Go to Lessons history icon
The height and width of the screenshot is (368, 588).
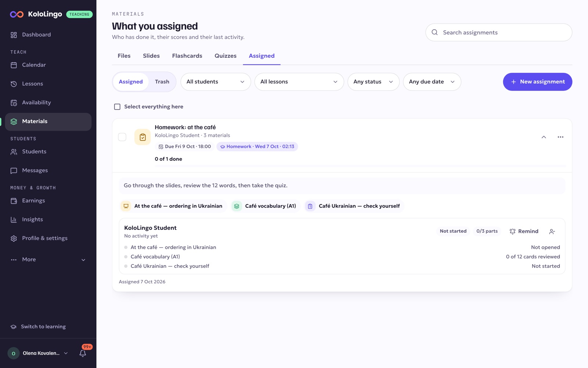(x=14, y=84)
